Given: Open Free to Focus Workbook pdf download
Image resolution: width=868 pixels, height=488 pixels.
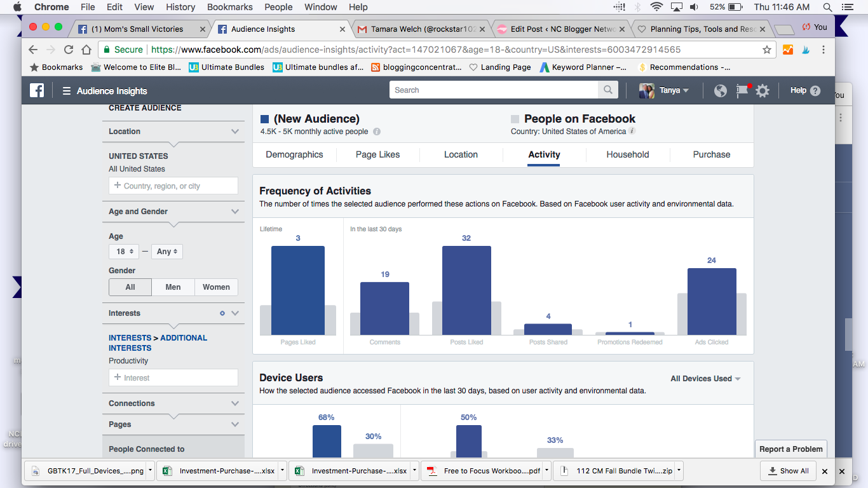Looking at the screenshot, I should [x=486, y=471].
